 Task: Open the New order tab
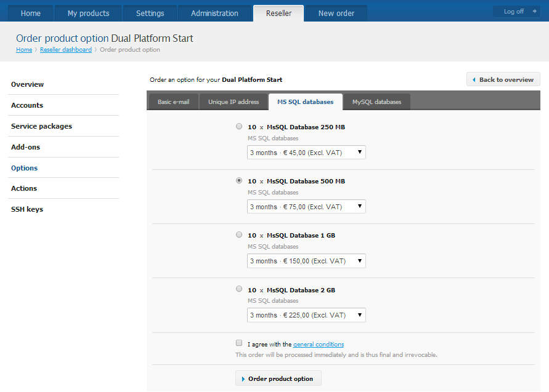(x=336, y=14)
